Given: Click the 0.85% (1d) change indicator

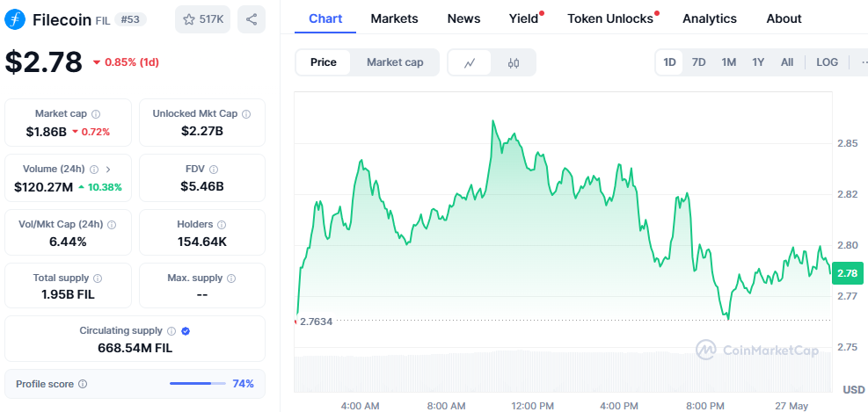Looking at the screenshot, I should coord(127,62).
